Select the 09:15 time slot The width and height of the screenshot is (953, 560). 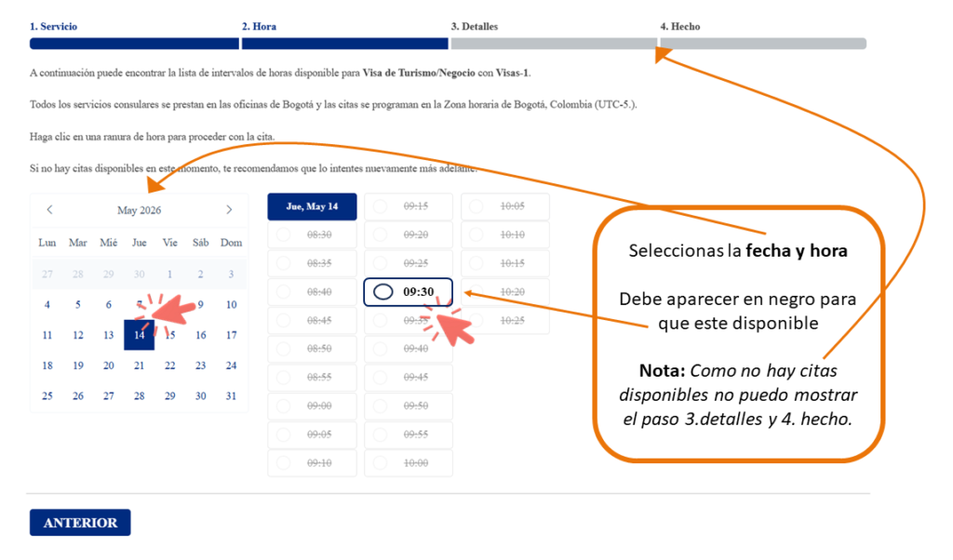(408, 206)
